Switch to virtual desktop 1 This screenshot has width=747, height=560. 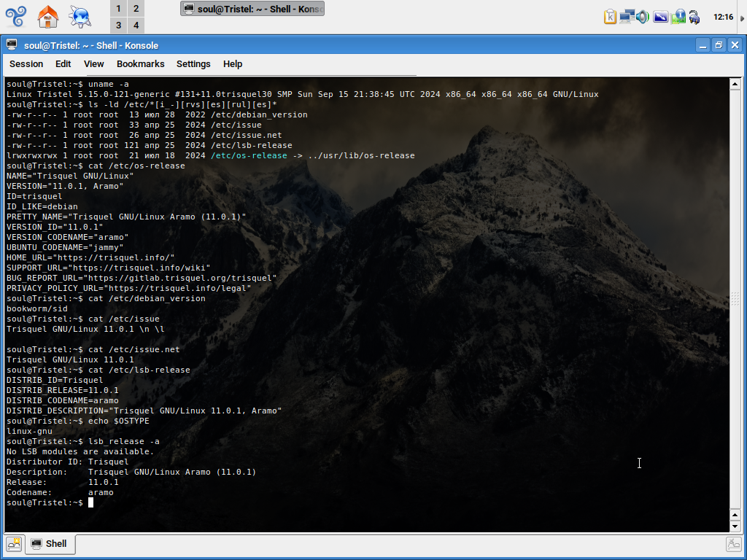tap(119, 9)
